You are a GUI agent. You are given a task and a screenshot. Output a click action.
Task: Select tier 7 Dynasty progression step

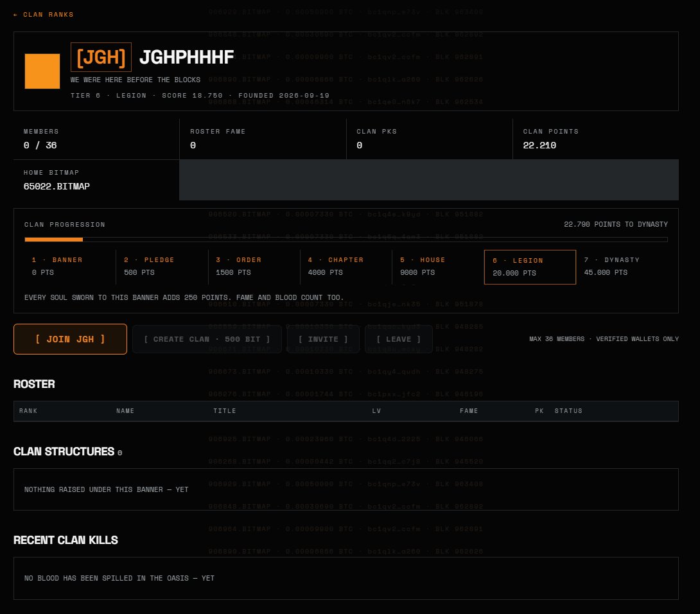(622, 267)
